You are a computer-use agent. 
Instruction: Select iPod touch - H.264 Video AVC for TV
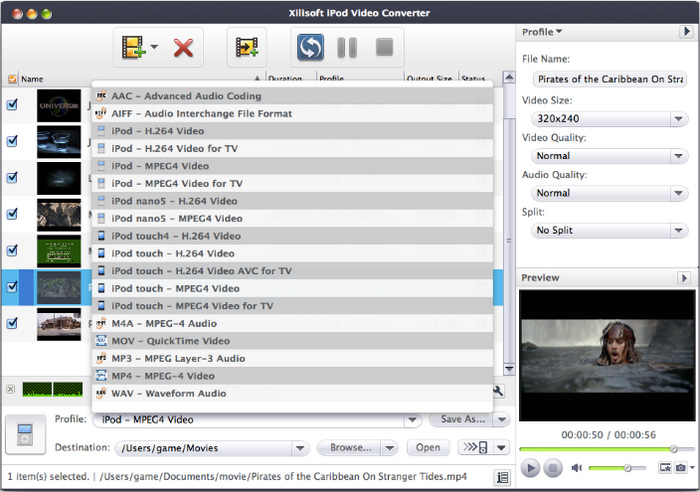292,271
